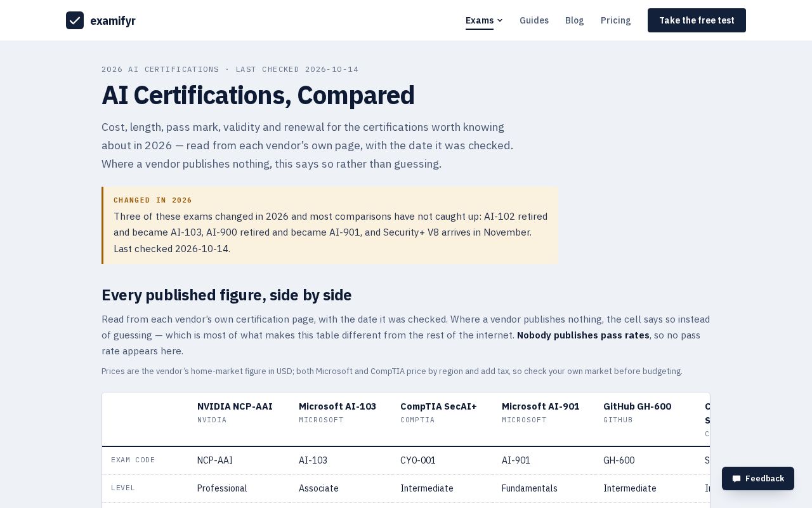Select the Microsoft AI-103 column header
This screenshot has width=812, height=508.
[337, 406]
